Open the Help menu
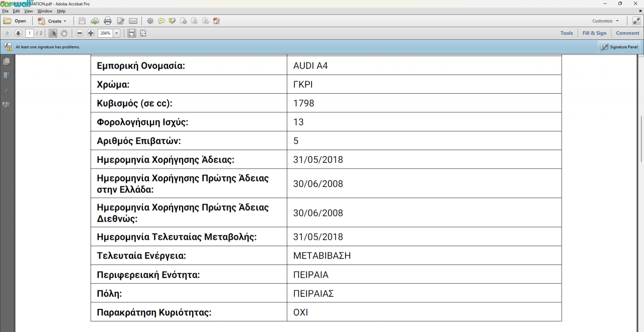 [61, 11]
